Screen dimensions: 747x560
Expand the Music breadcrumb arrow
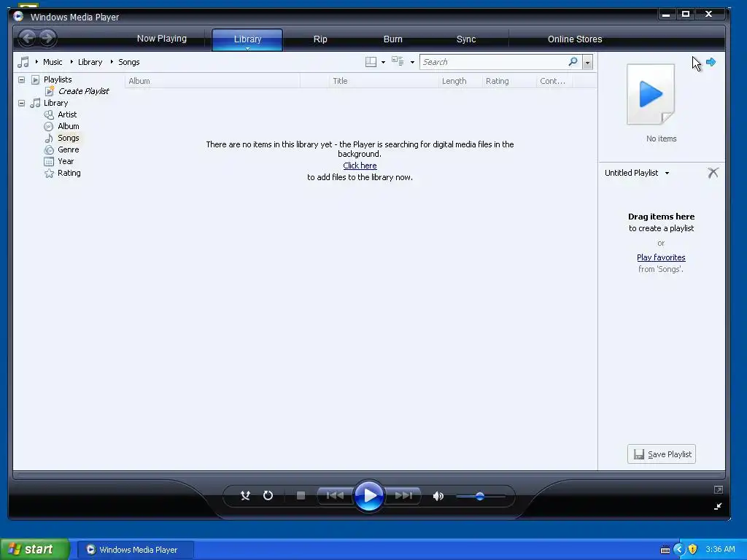coord(36,62)
